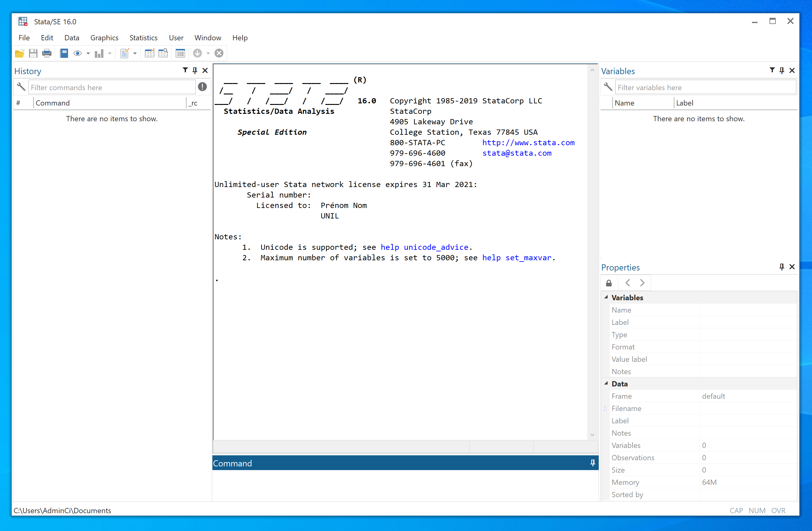Click the Print toolbar icon
This screenshot has width=812, height=531.
tap(47, 54)
